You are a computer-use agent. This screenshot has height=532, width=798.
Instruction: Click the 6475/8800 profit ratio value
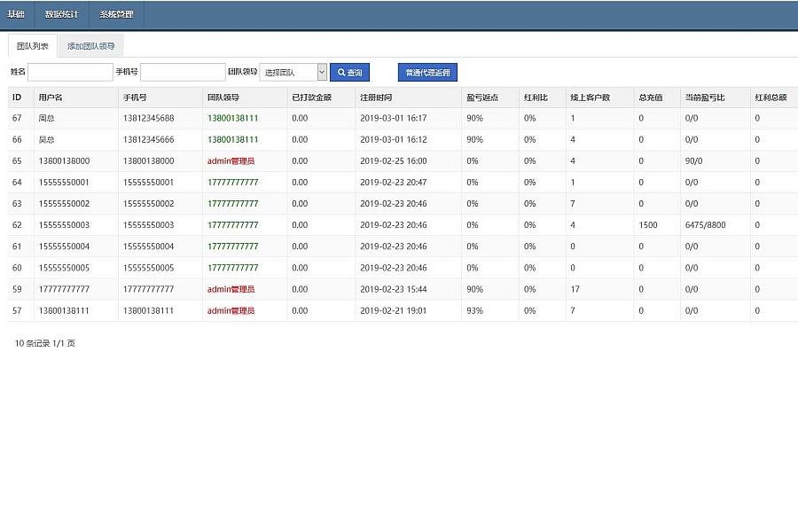706,225
